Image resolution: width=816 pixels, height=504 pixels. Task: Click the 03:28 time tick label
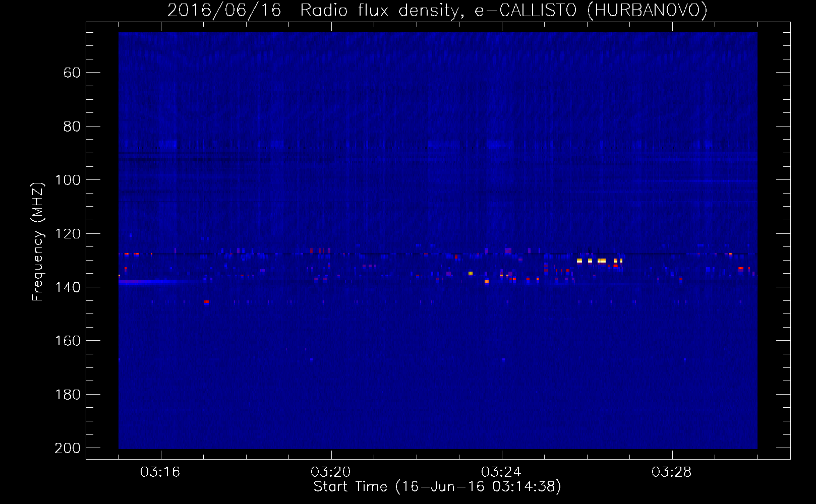tap(672, 472)
